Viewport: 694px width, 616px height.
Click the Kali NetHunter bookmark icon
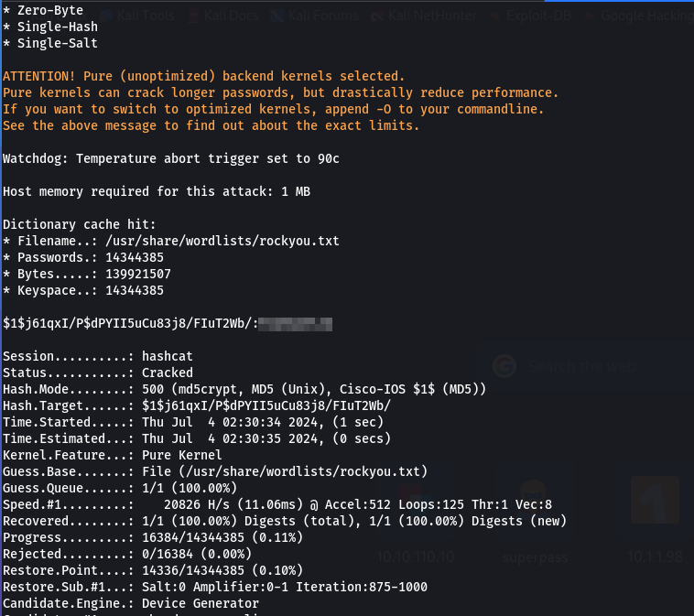tap(377, 16)
